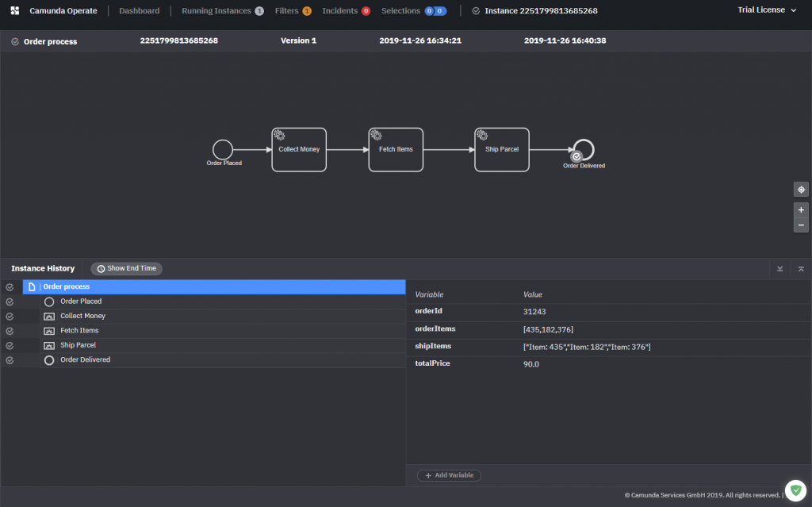The image size is (812, 507).
Task: Click the value [435,182,376]
Action: (x=548, y=329)
